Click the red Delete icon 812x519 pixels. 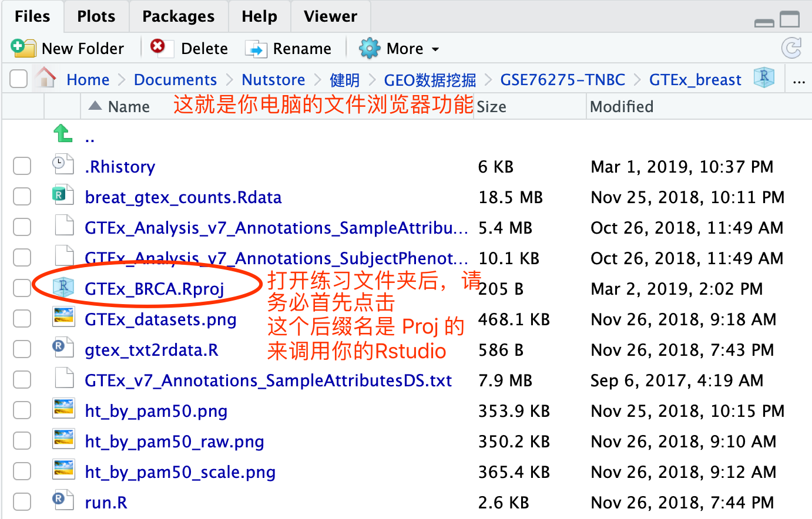[157, 47]
